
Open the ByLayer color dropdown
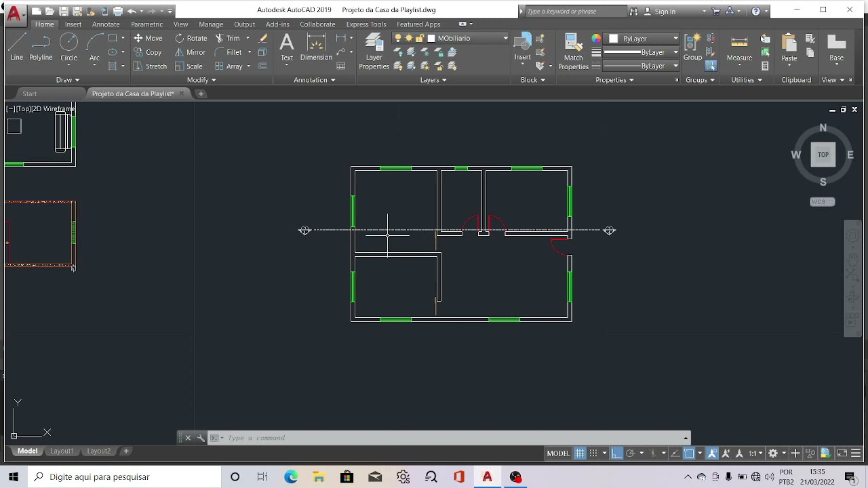coord(642,38)
